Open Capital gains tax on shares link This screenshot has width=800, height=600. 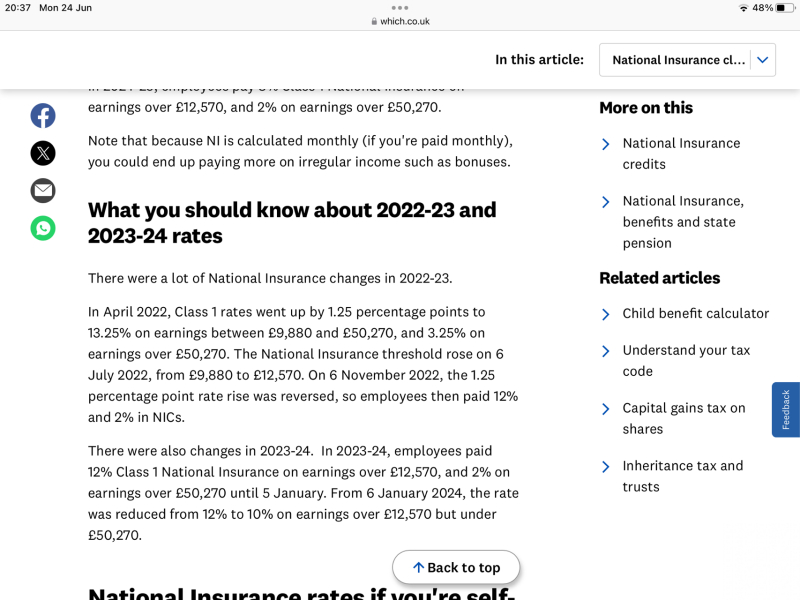(x=684, y=418)
